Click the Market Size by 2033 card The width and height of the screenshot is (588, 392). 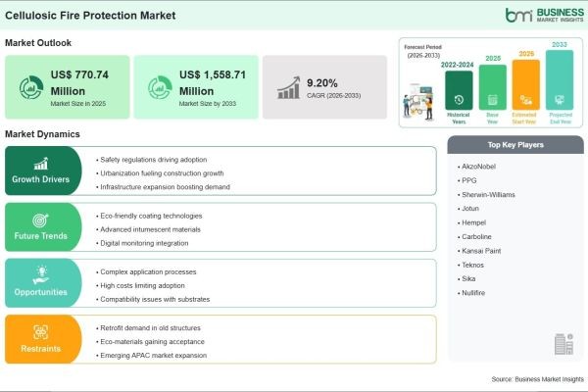tap(196, 87)
